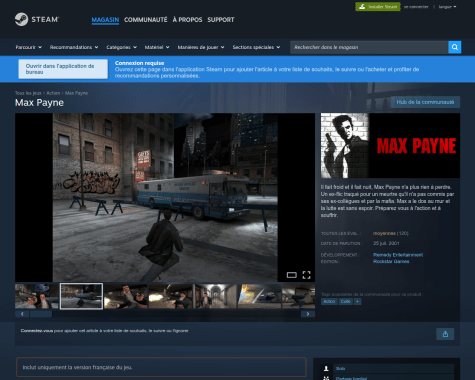Screen dimensions: 475x380
Task: Expand the Parcourir menu
Action: (x=29, y=47)
